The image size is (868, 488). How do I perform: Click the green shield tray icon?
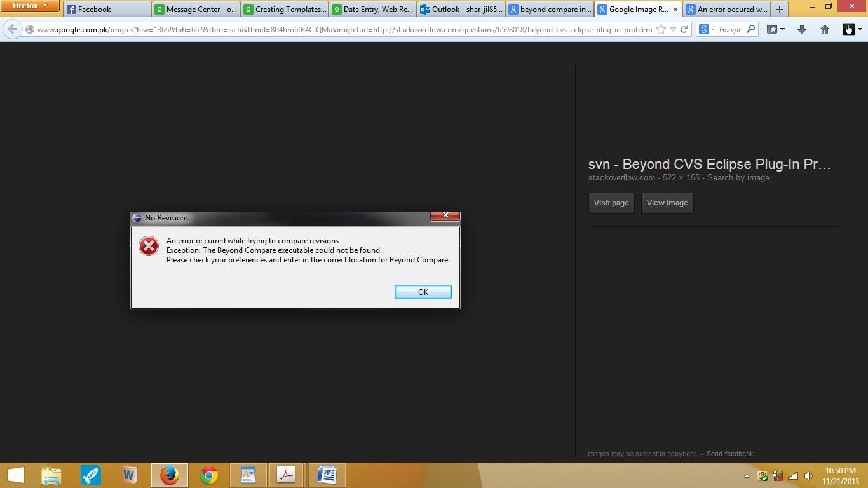pyautogui.click(x=763, y=476)
